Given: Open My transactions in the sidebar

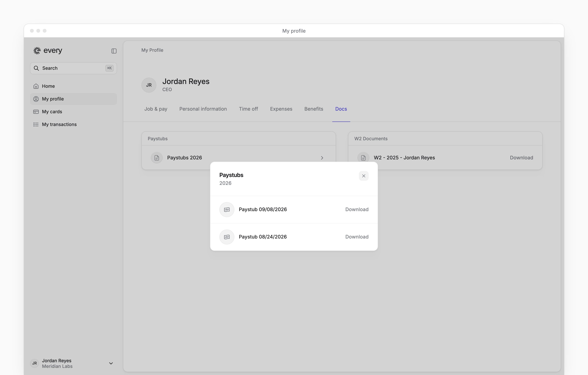Looking at the screenshot, I should point(73,124).
